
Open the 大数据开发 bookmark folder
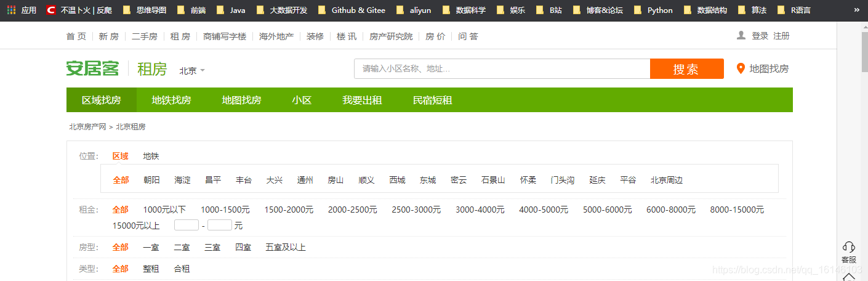281,10
